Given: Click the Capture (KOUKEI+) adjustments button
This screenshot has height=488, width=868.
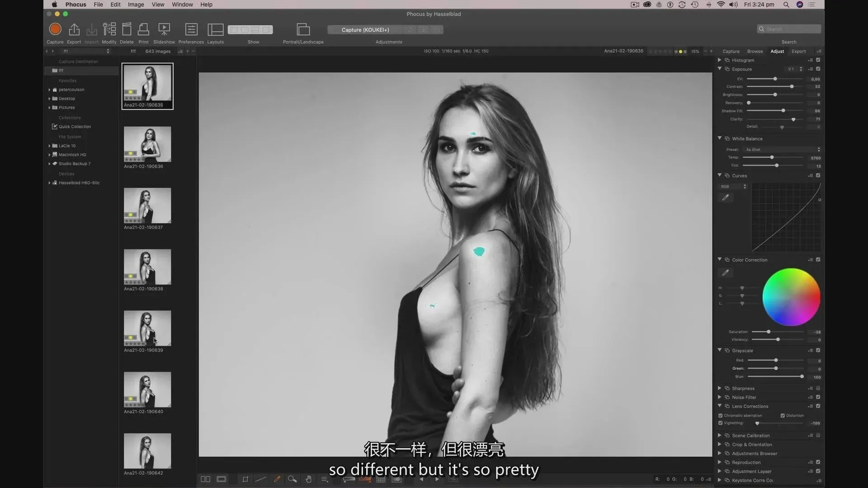Looking at the screenshot, I should tap(365, 30).
